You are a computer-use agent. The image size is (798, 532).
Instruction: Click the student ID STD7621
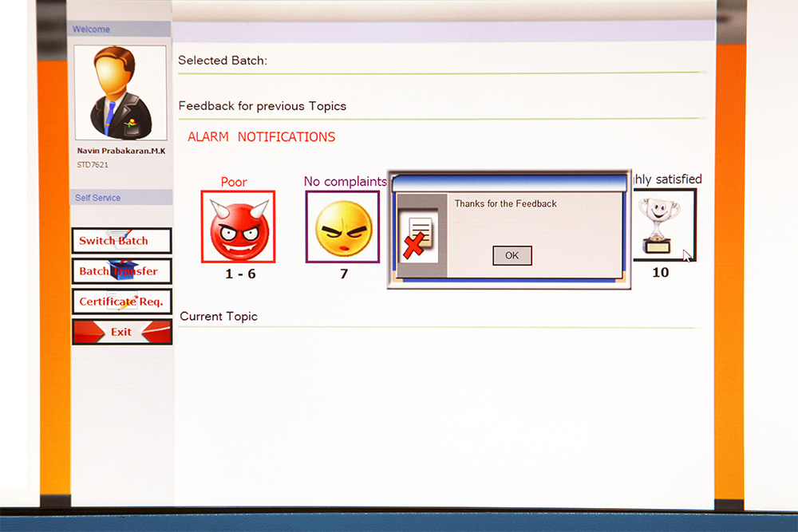(x=93, y=165)
